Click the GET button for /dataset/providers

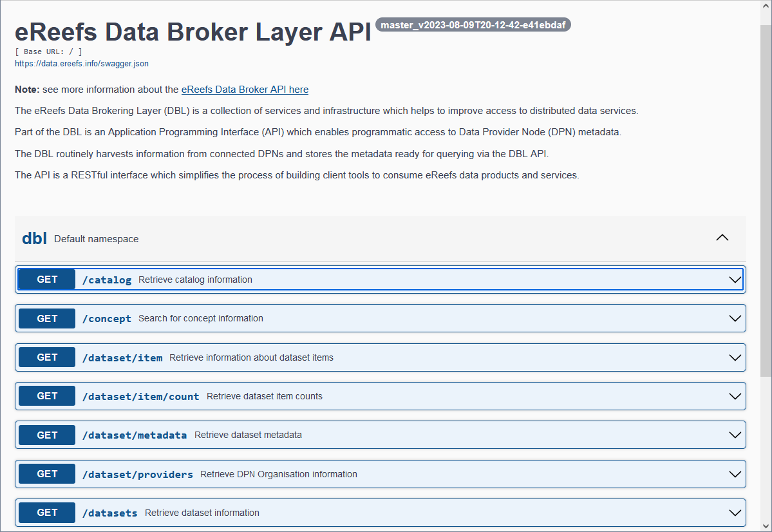47,474
